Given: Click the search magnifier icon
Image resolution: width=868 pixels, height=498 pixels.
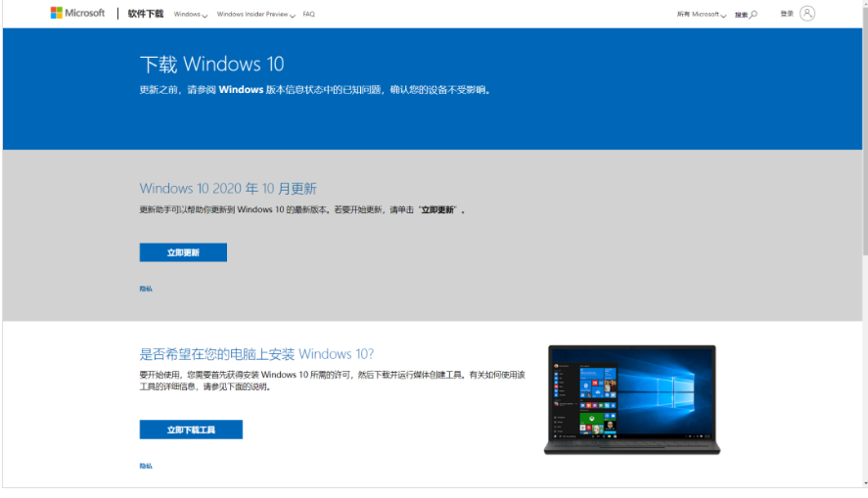Looking at the screenshot, I should pos(754,15).
